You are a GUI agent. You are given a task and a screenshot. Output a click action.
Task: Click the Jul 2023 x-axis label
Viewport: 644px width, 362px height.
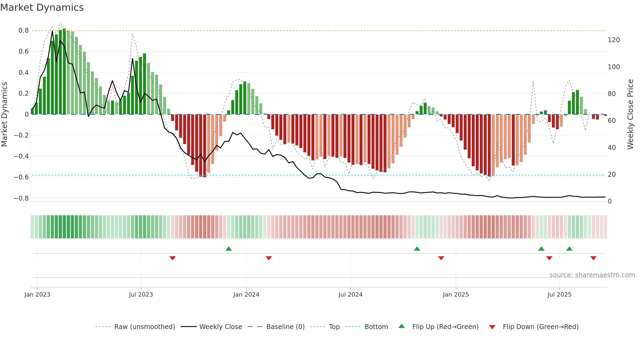141,294
